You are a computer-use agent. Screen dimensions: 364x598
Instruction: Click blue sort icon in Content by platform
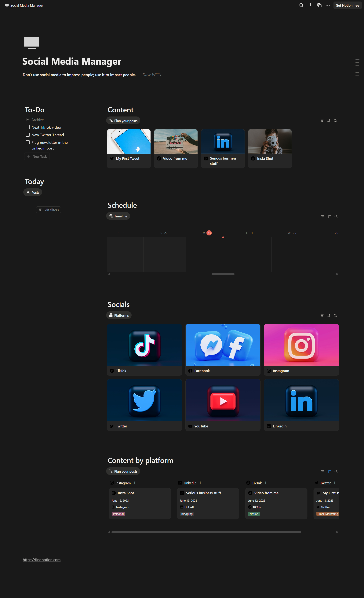pyautogui.click(x=329, y=471)
